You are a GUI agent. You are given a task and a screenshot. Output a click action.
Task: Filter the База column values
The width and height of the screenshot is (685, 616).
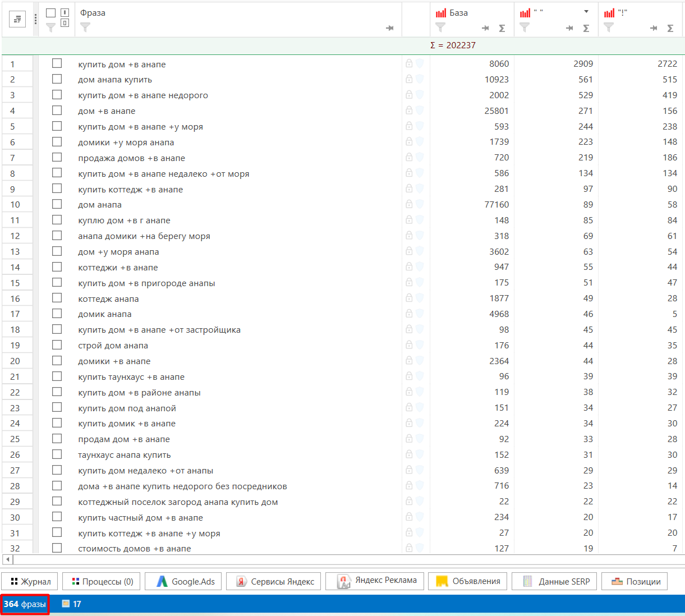440,27
